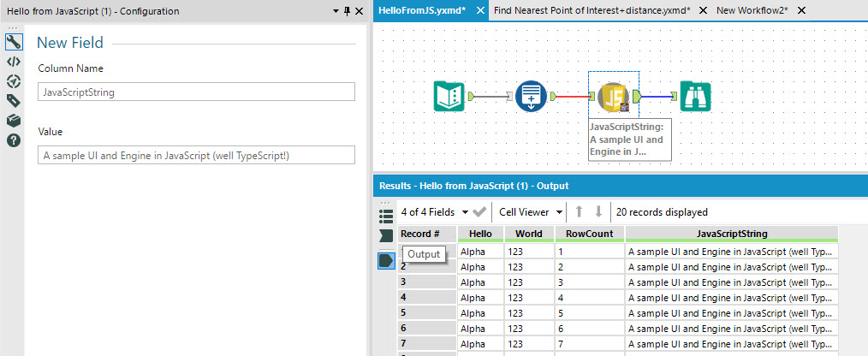Screen dimensions: 868x356
Task: Click the Record # column header
Action: [x=427, y=234]
